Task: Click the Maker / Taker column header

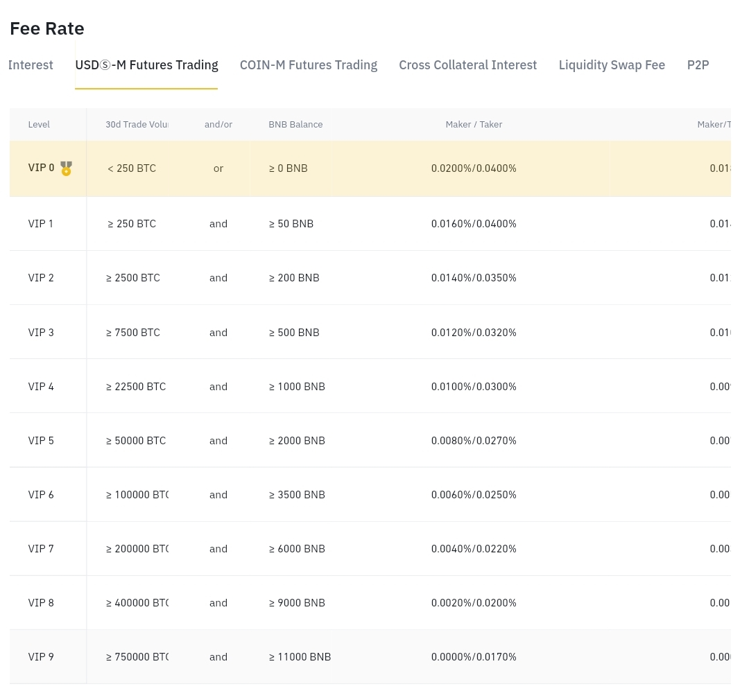Action: 474,125
